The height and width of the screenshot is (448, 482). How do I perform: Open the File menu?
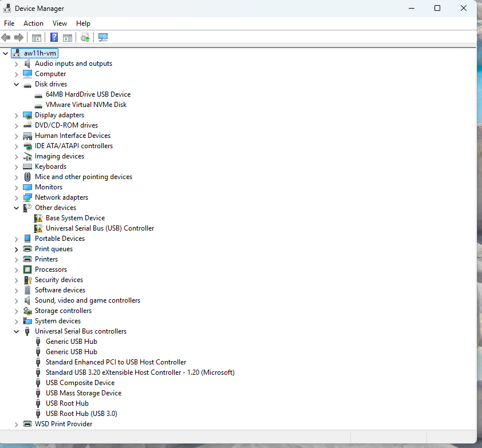9,23
